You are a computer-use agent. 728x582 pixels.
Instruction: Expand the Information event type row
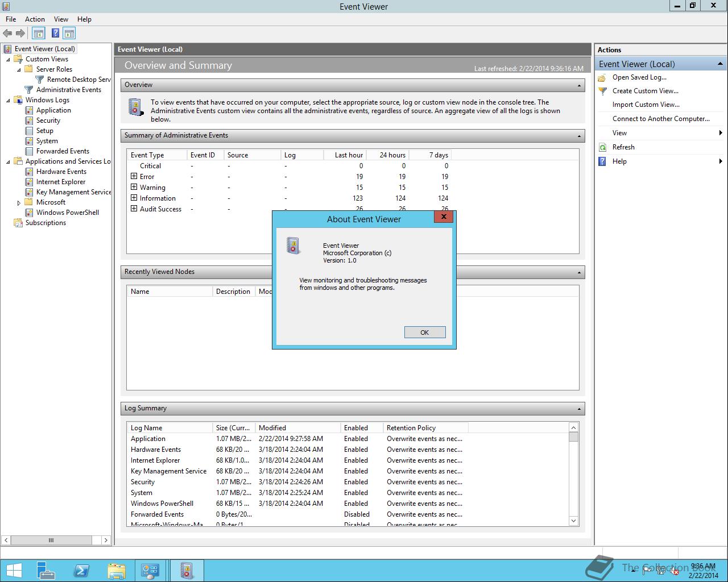[133, 198]
